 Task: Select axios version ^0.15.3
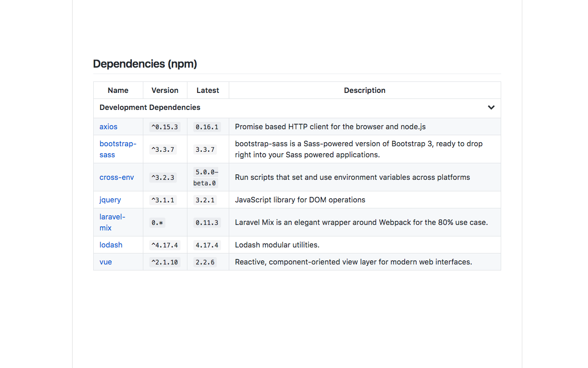pos(165,127)
